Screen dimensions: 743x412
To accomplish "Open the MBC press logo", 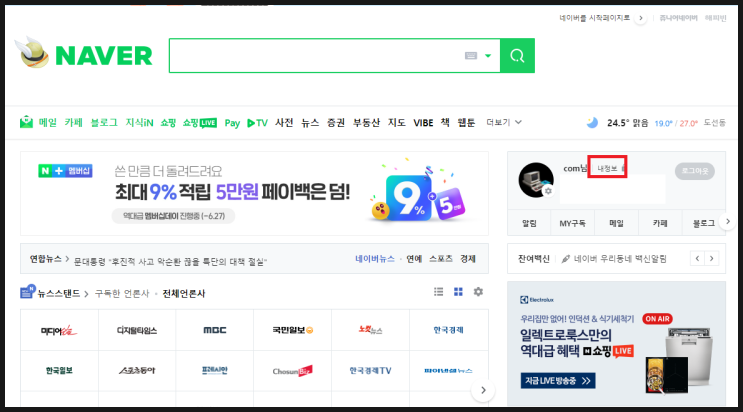I will [215, 330].
